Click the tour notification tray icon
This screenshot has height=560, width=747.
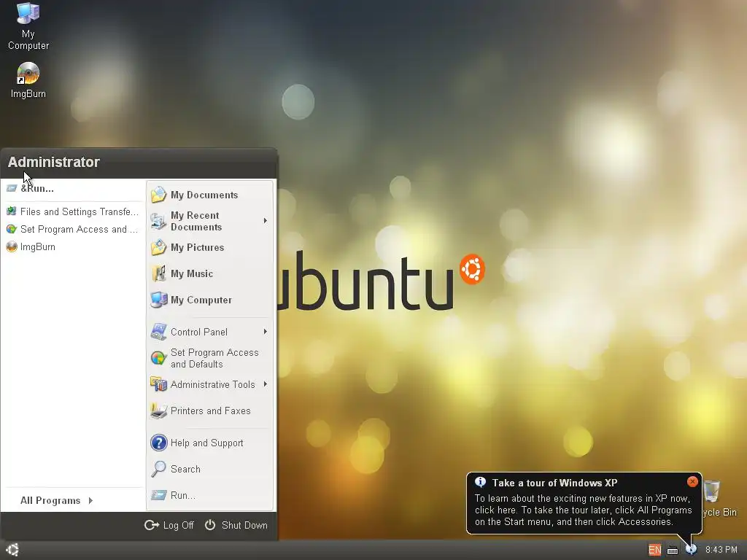691,550
